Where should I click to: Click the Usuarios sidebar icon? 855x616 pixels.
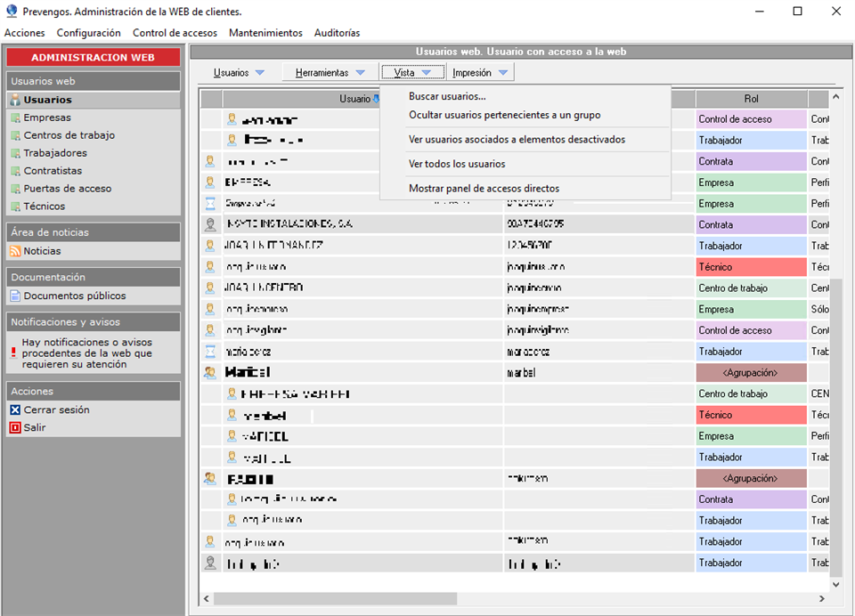coord(15,101)
